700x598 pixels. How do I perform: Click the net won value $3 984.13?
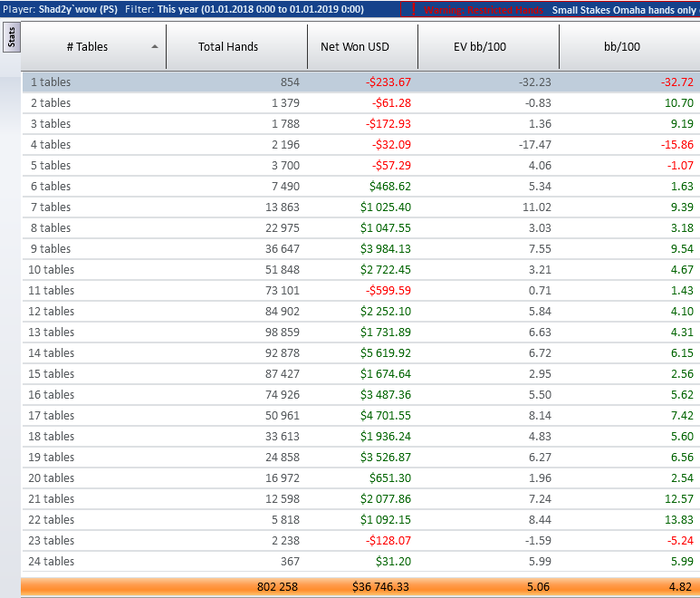(x=386, y=249)
